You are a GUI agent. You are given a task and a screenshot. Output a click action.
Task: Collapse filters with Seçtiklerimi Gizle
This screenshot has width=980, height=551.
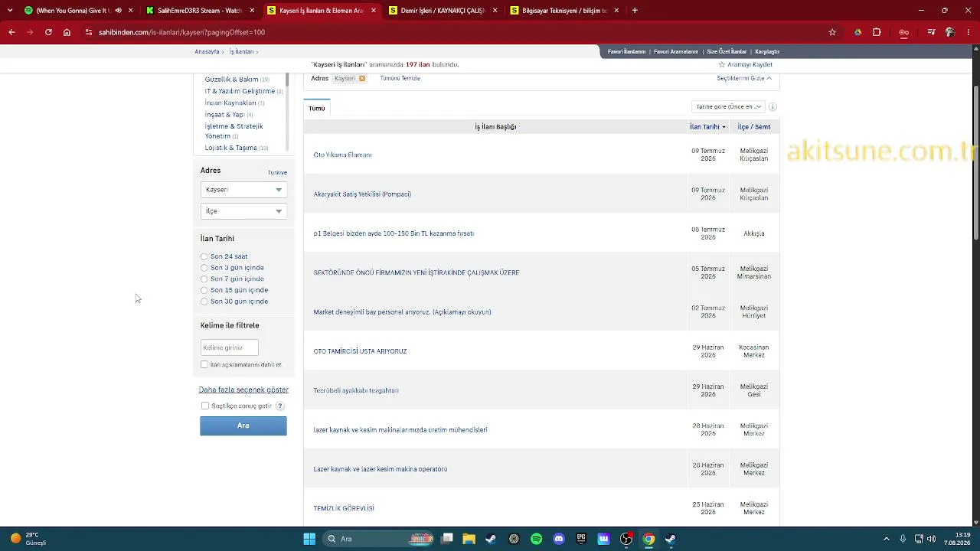tap(744, 78)
